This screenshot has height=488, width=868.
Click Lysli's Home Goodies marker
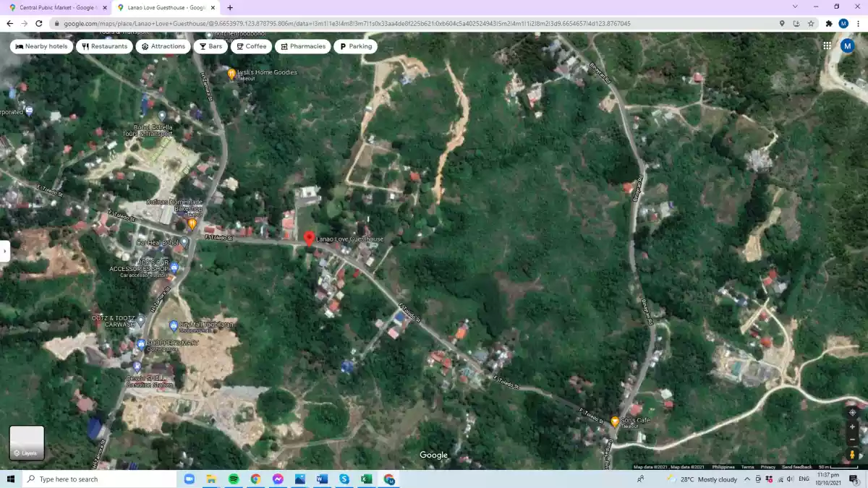[x=231, y=74]
